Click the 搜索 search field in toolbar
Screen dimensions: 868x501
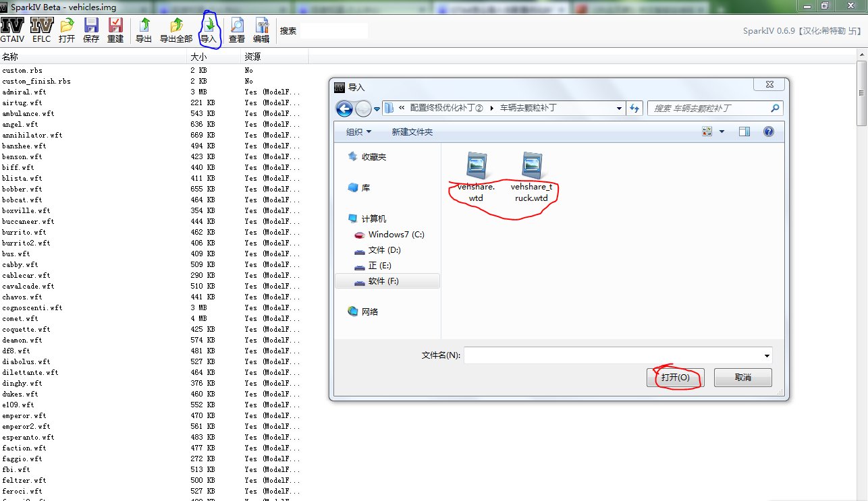pyautogui.click(x=333, y=30)
